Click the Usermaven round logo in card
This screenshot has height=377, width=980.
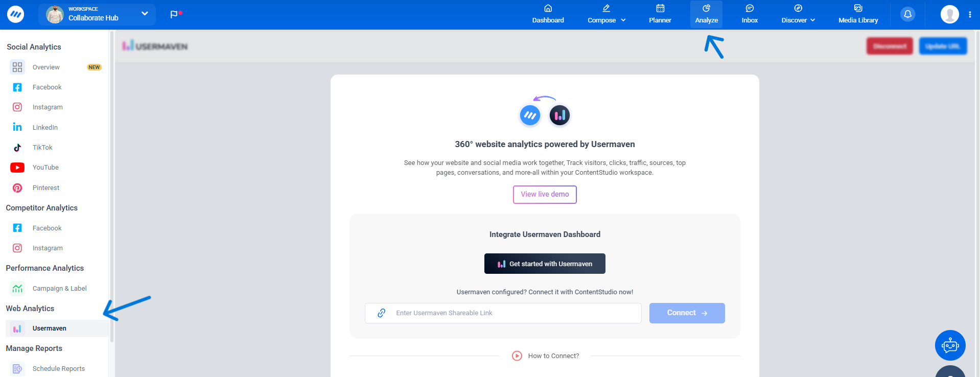[x=559, y=115]
